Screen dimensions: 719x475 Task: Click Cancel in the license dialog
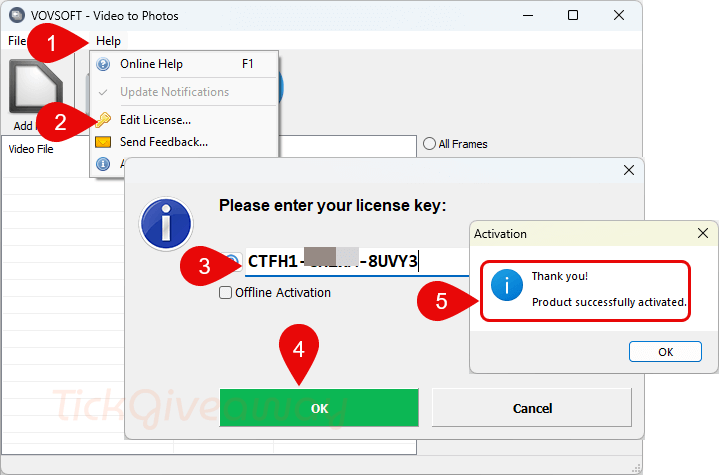tap(532, 408)
